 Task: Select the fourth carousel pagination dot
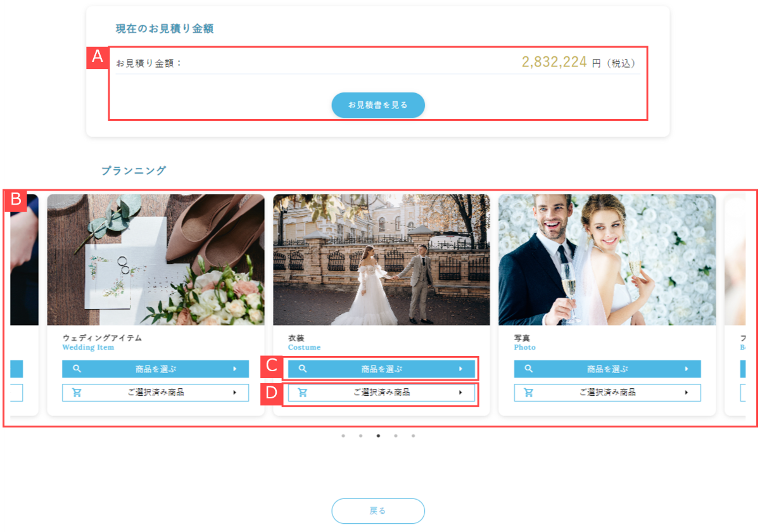click(x=396, y=436)
